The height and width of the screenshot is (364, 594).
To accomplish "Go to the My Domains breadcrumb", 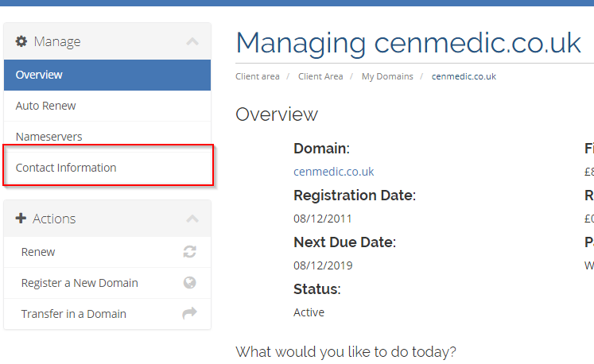I will (x=387, y=76).
